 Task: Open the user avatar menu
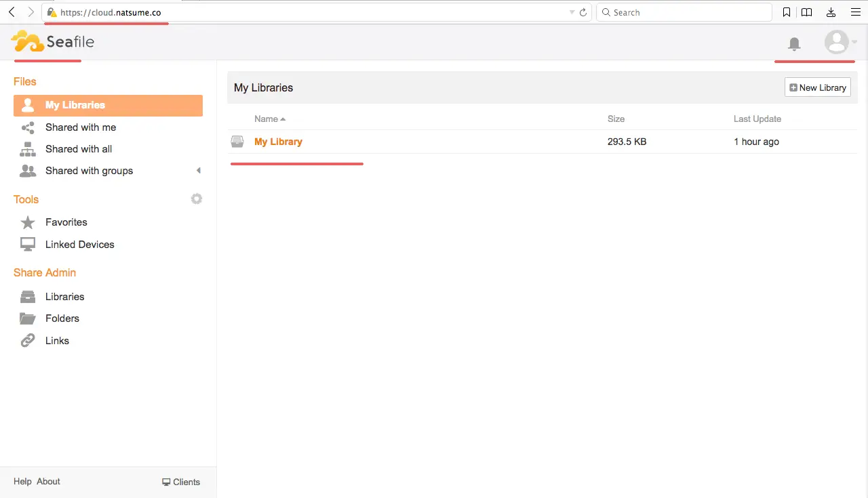(x=840, y=42)
